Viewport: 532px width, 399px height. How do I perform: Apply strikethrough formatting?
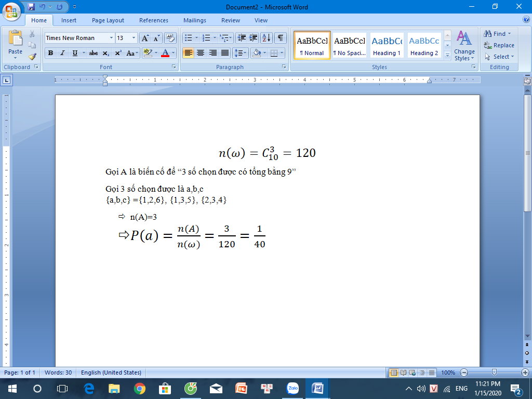[94, 54]
